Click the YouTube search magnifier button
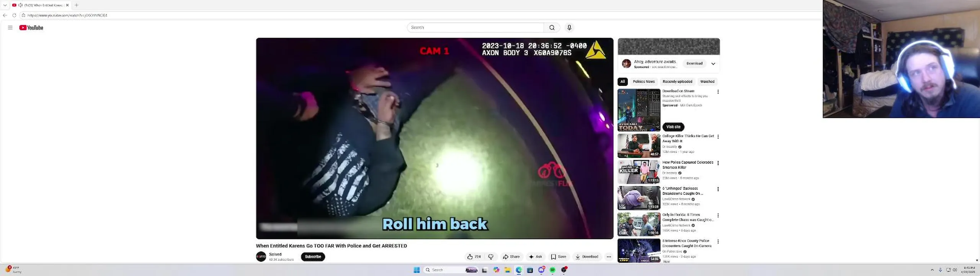This screenshot has width=980, height=276. point(552,28)
